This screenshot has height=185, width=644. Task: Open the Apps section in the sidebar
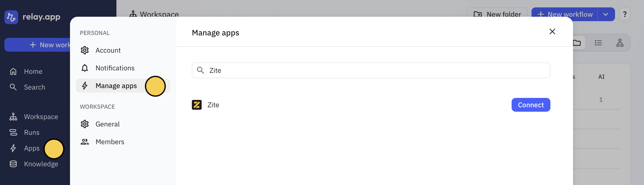click(31, 148)
